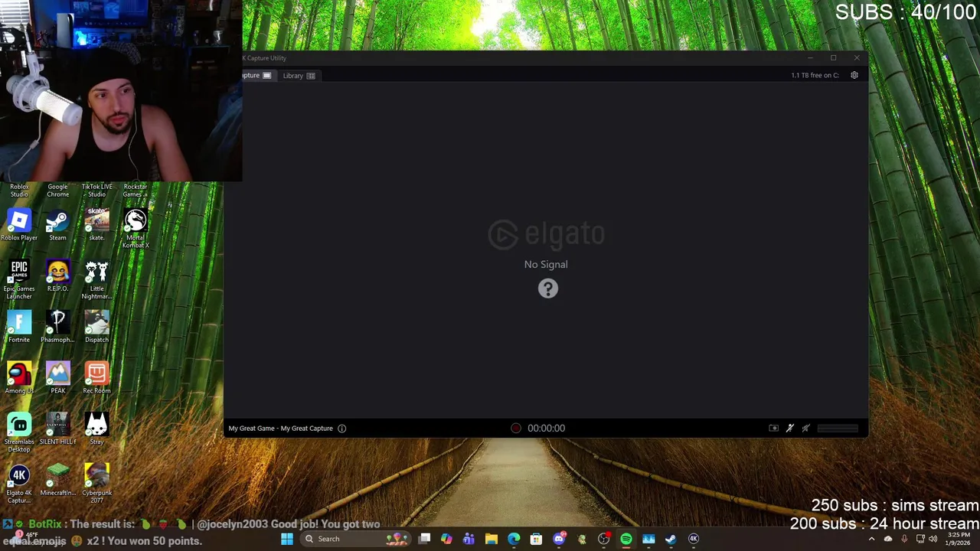Open the No Signal help question mark
The image size is (980, 551).
[547, 289]
